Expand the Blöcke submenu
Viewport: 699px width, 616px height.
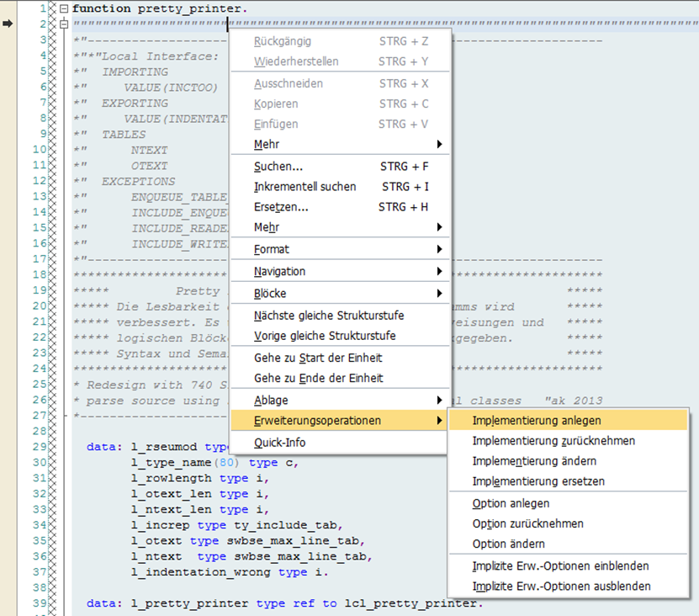[x=341, y=294]
